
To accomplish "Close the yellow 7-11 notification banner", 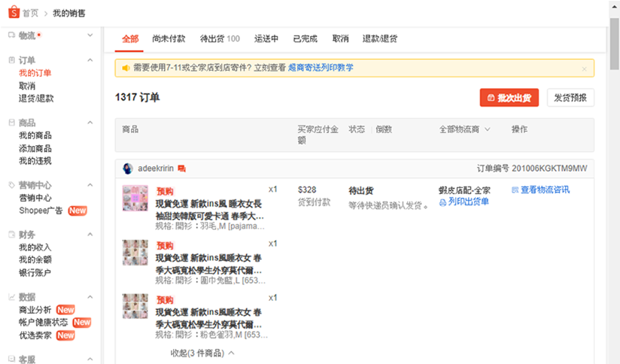I will 584,68.
